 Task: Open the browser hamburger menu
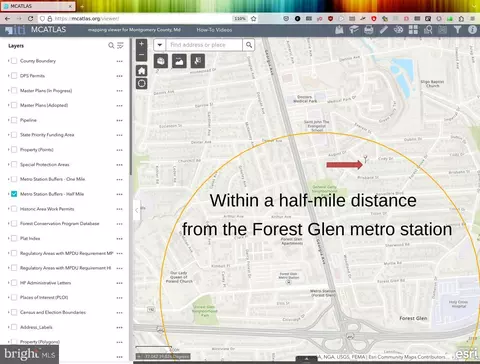[472, 19]
